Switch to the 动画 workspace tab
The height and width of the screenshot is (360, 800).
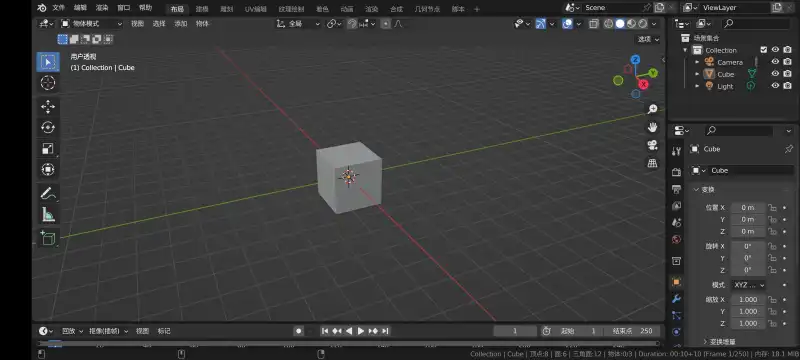[x=347, y=9]
